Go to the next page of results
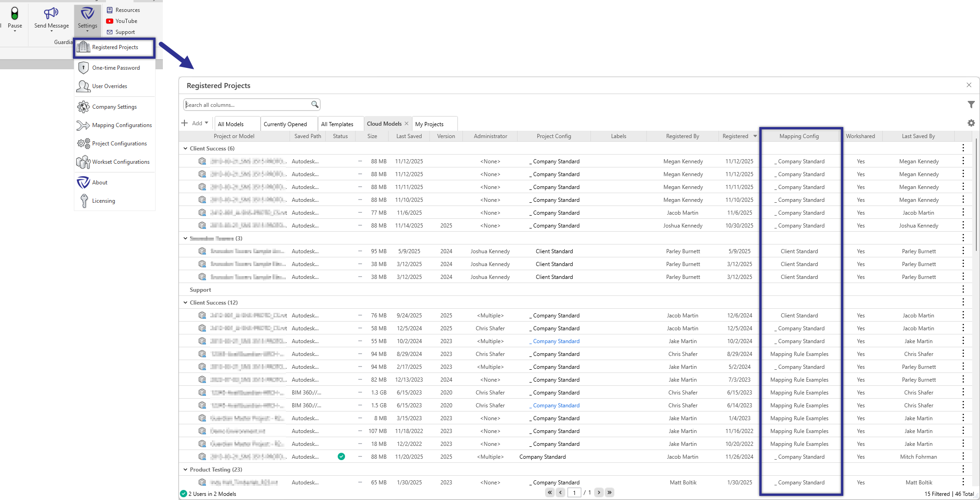This screenshot has height=500, width=980. point(599,492)
